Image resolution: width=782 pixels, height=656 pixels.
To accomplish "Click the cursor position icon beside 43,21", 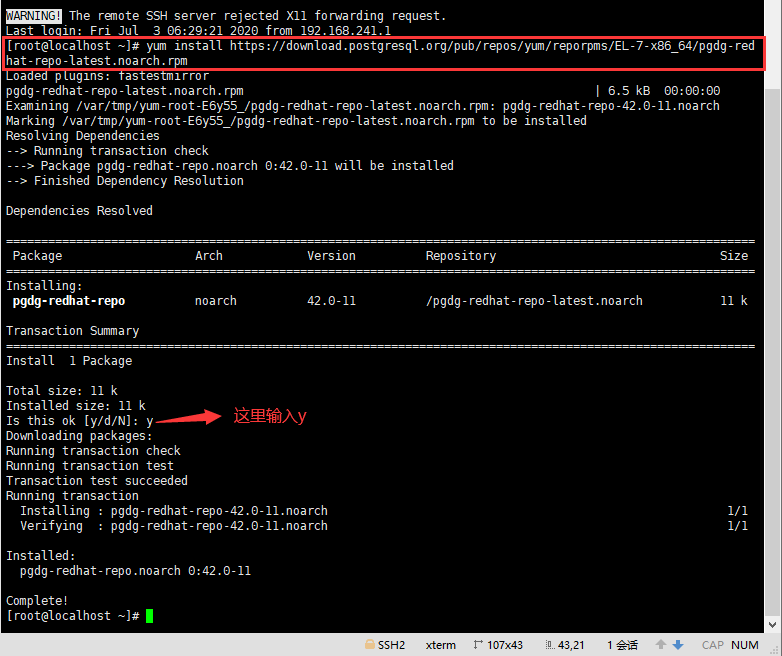I will click(550, 645).
